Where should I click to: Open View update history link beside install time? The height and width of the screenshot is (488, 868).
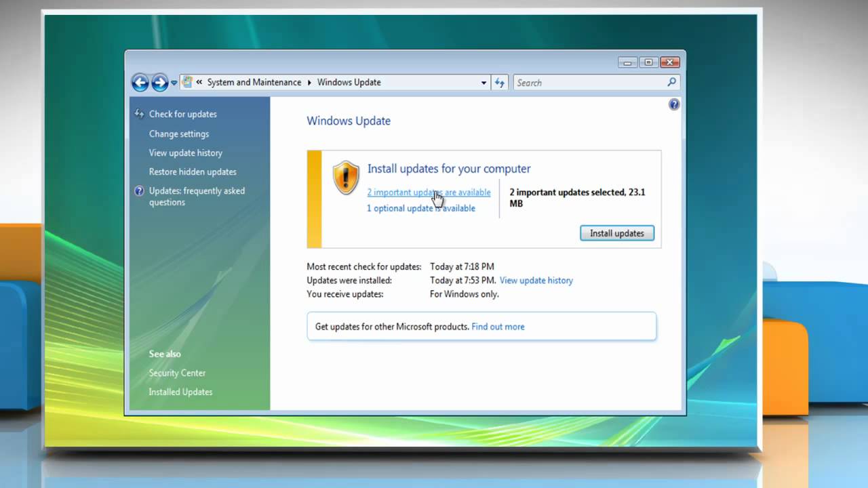click(536, 280)
